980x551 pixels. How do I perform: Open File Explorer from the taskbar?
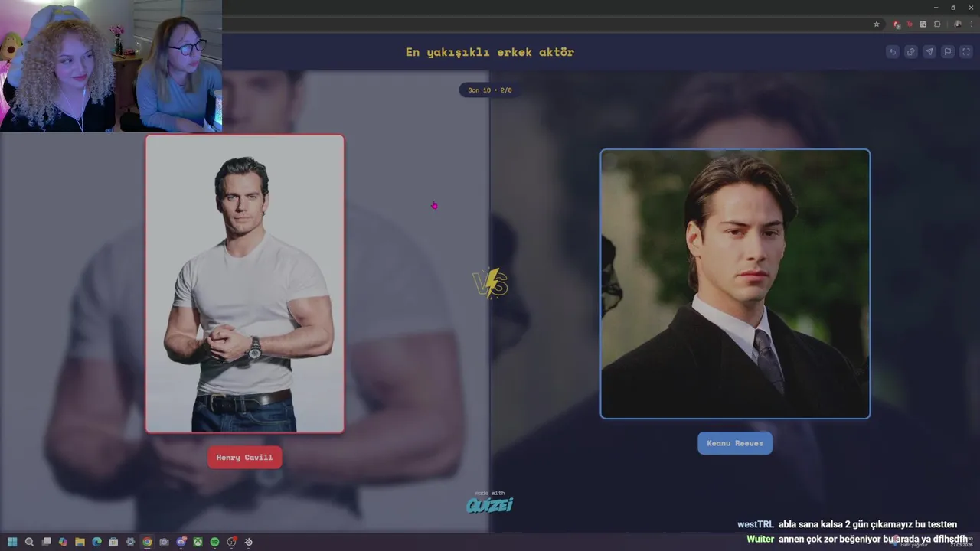[80, 542]
